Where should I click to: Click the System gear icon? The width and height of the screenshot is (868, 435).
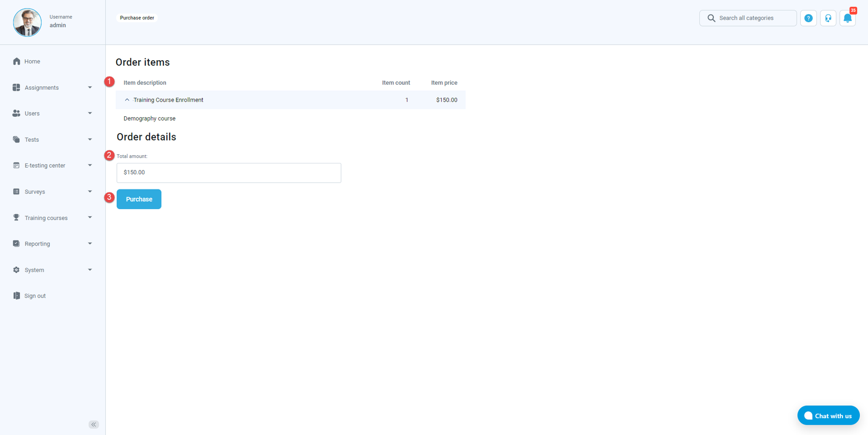16,270
